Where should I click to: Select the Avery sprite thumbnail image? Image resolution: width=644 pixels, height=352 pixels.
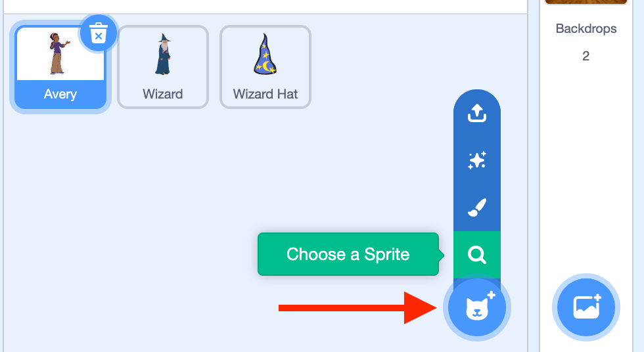60,54
